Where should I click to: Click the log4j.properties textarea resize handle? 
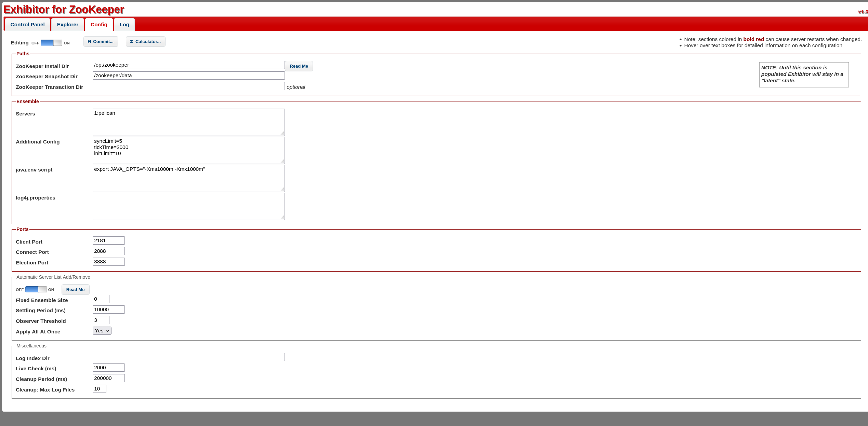point(282,217)
